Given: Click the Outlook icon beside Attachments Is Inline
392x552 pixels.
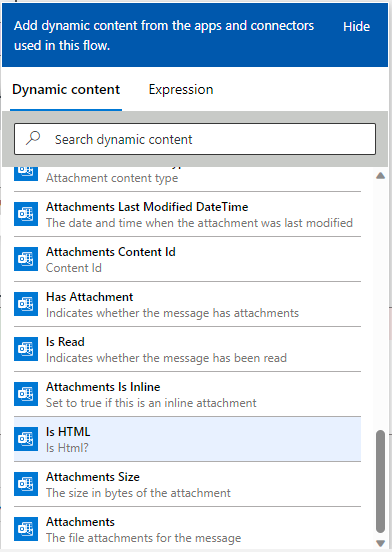Looking at the screenshot, I should [x=26, y=394].
